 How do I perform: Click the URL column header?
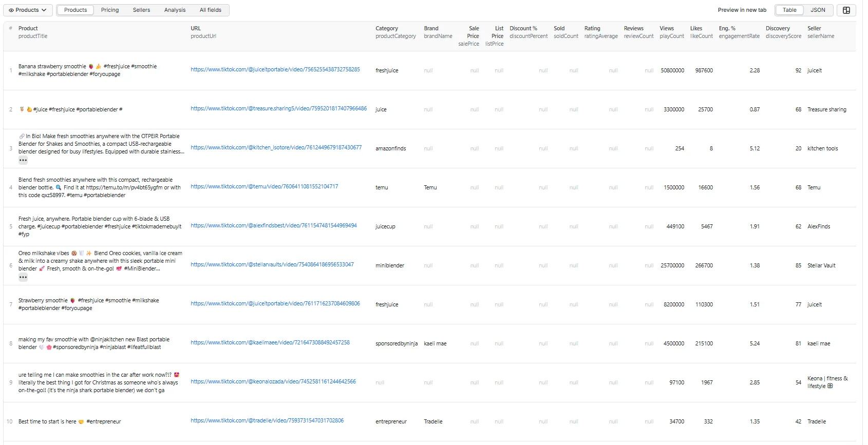pos(196,28)
